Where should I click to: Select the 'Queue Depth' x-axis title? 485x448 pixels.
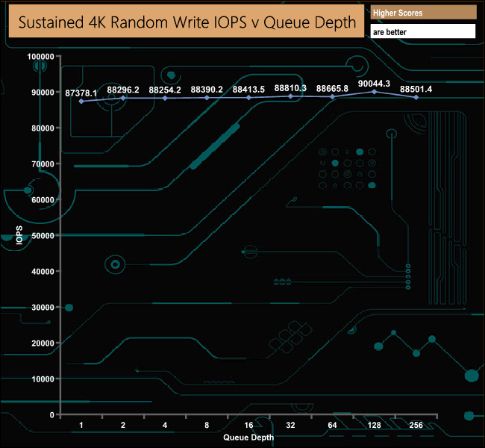[248, 437]
